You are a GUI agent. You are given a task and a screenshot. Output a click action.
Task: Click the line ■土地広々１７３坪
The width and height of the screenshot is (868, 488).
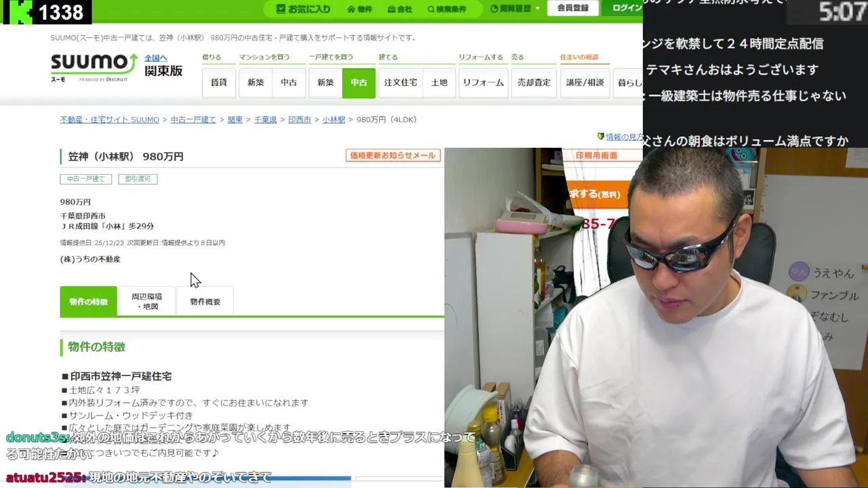[100, 390]
